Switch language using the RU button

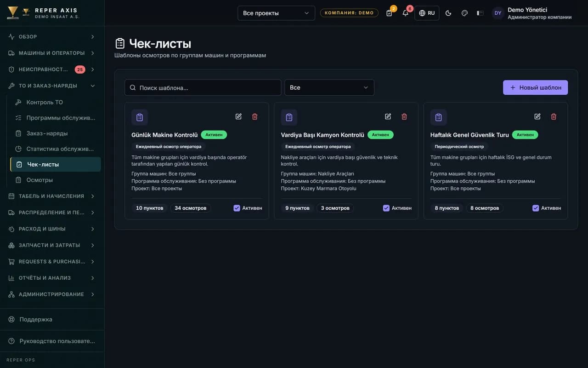(427, 13)
